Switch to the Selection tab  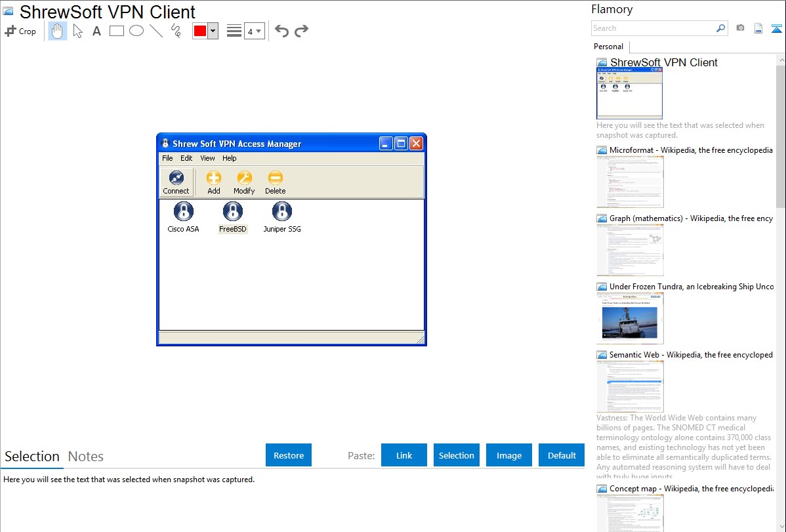pyautogui.click(x=32, y=457)
